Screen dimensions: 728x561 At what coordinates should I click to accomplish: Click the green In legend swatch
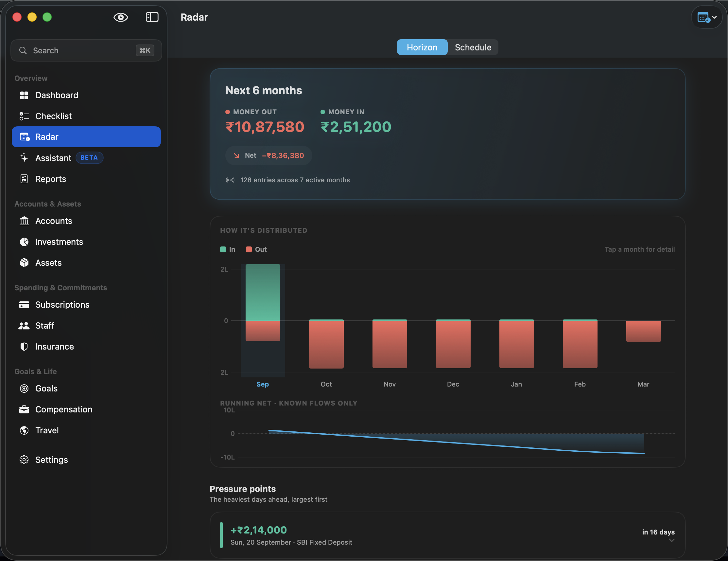click(223, 249)
